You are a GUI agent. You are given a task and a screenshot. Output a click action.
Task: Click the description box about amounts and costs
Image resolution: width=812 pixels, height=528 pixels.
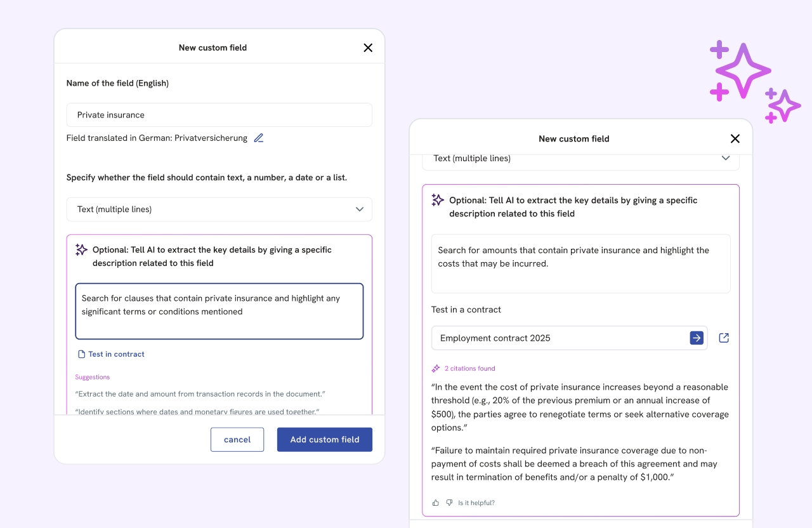(580, 263)
